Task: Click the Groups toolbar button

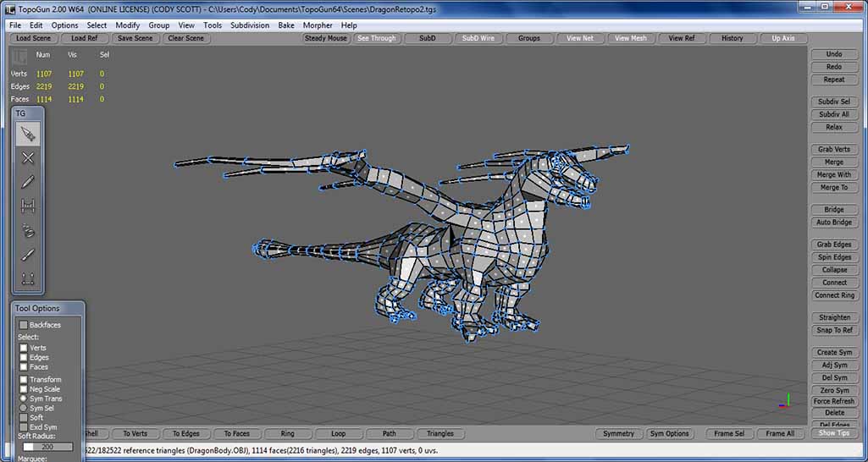Action: 529,38
